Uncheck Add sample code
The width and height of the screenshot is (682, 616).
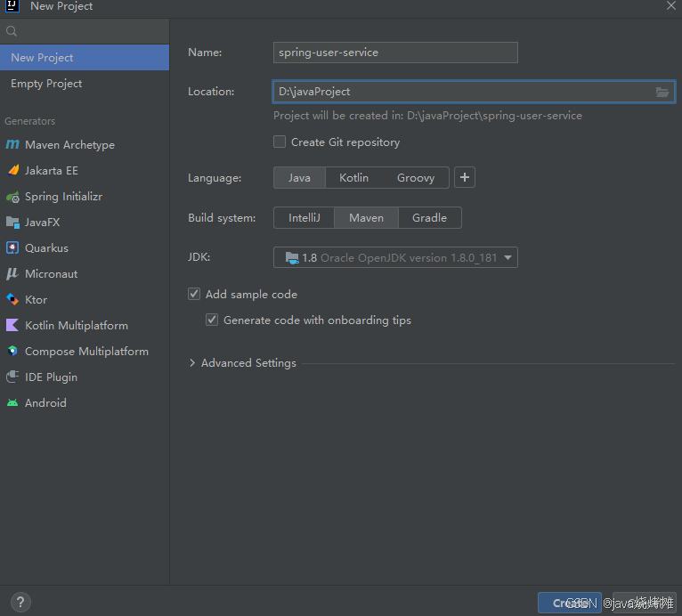194,294
